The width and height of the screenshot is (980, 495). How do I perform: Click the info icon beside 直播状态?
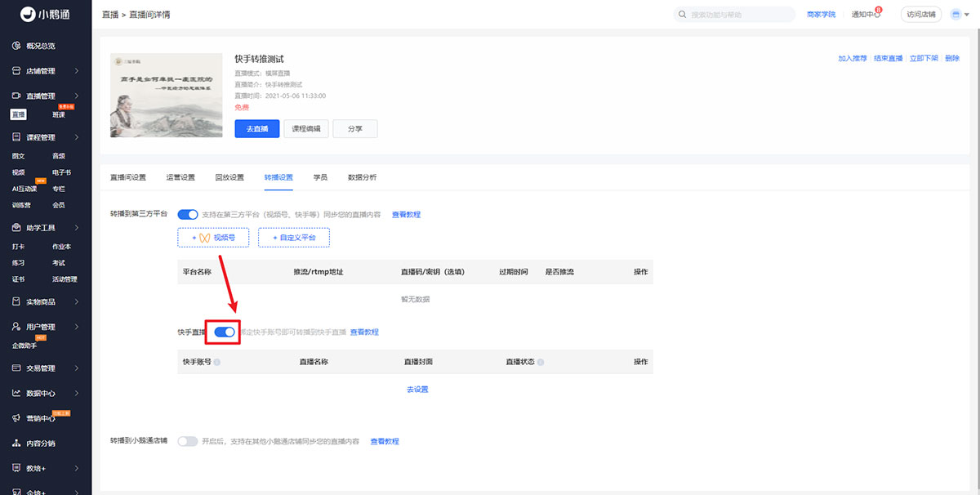(541, 362)
